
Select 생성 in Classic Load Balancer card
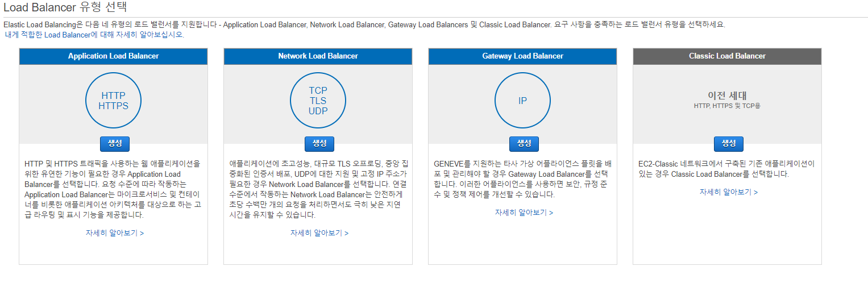pos(728,144)
